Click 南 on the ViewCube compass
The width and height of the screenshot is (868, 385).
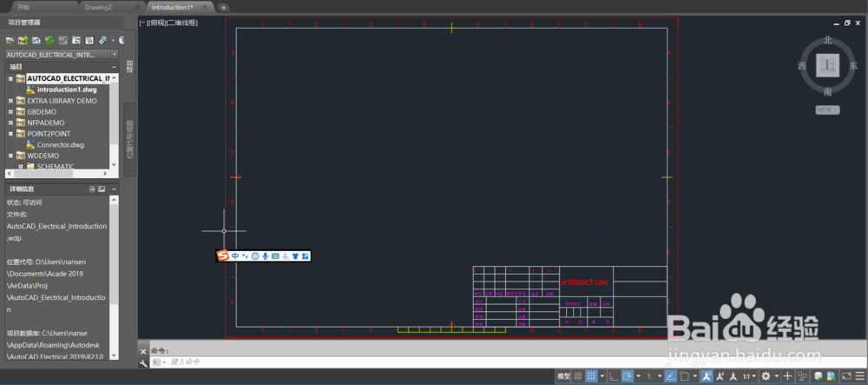[x=827, y=91]
